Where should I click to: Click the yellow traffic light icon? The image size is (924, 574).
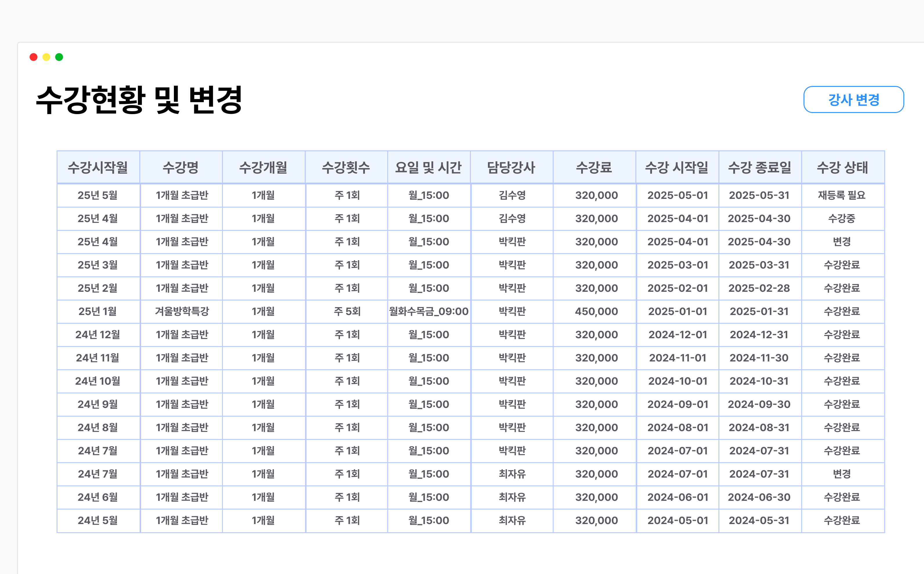(x=46, y=57)
